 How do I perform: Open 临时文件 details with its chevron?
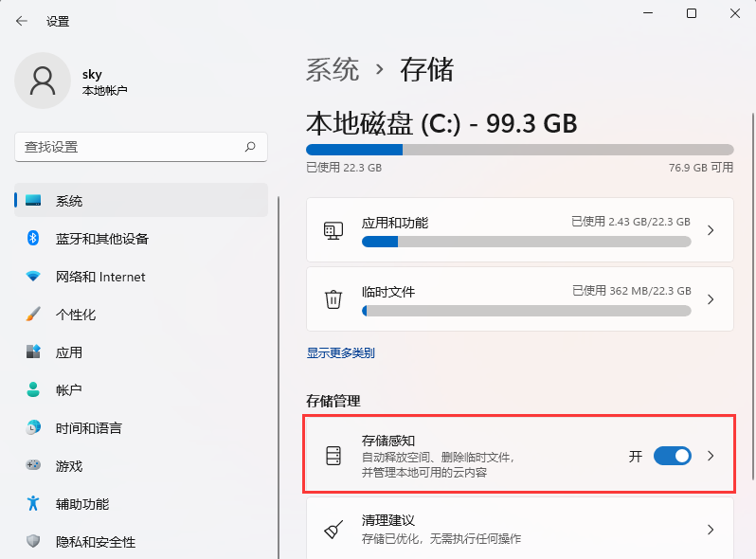(x=711, y=299)
